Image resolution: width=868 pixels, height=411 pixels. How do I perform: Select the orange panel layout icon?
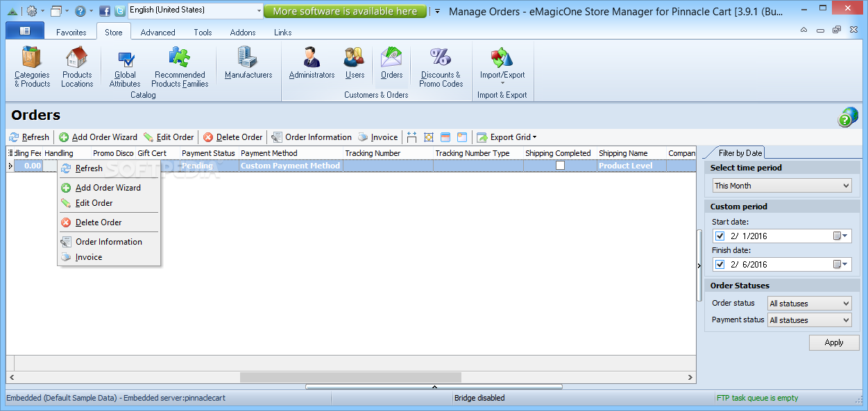462,137
